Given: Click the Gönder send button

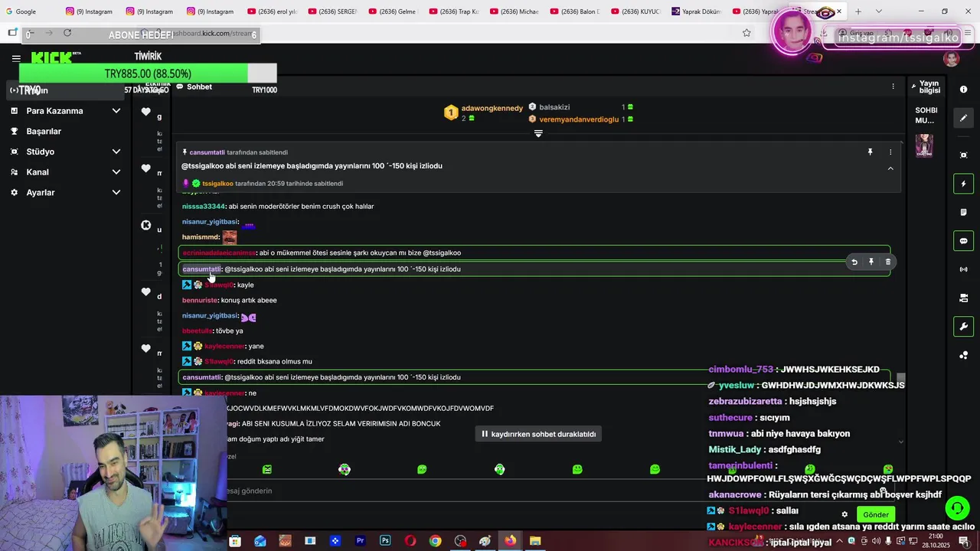Looking at the screenshot, I should pyautogui.click(x=876, y=514).
